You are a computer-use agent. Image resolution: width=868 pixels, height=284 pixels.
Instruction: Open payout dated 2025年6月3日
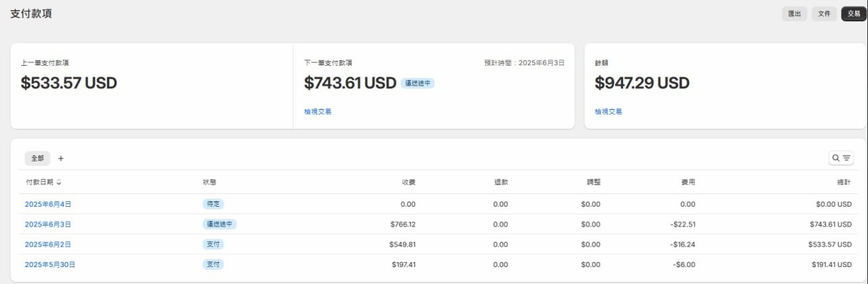pyautogui.click(x=48, y=224)
